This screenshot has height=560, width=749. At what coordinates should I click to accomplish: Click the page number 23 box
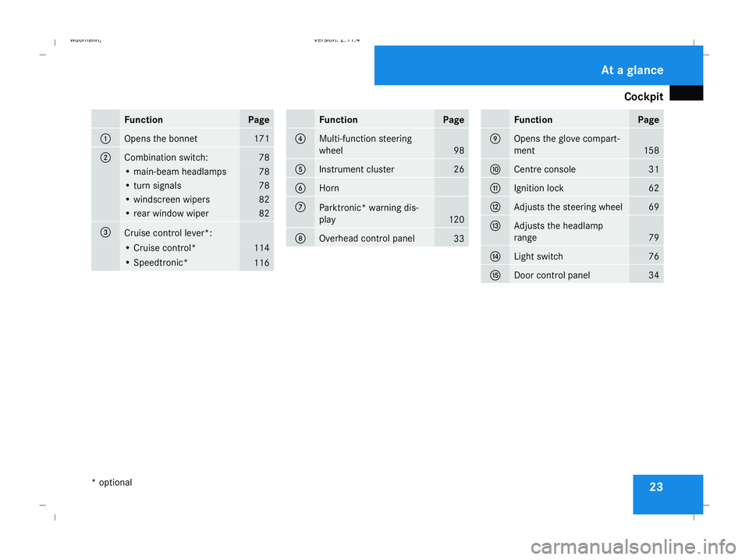668,494
